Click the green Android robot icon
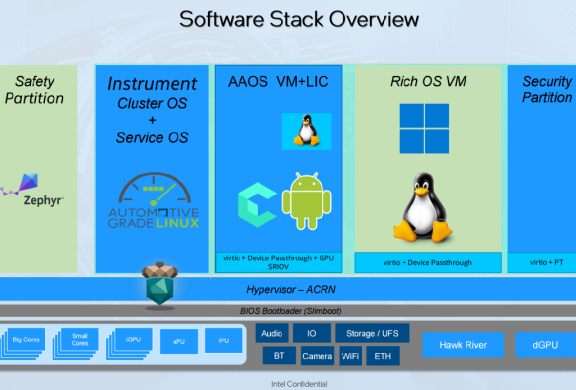This screenshot has width=576, height=390. click(306, 201)
